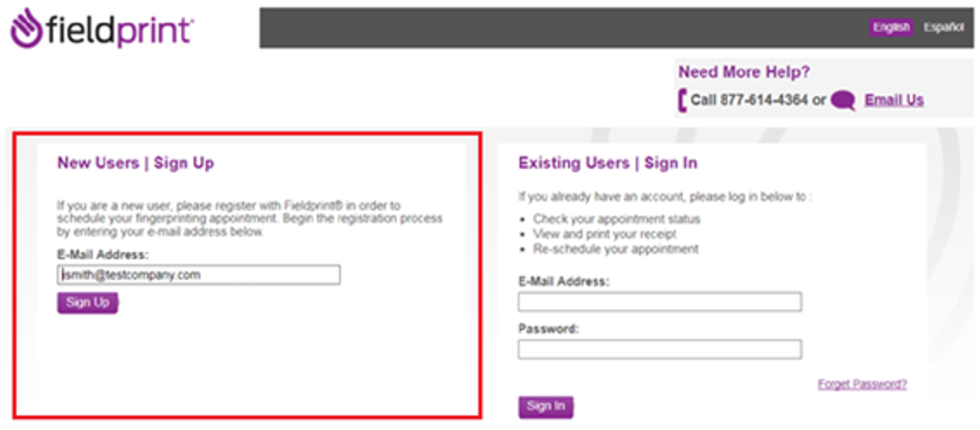980x430 pixels.
Task: Switch language to English
Action: 890,28
